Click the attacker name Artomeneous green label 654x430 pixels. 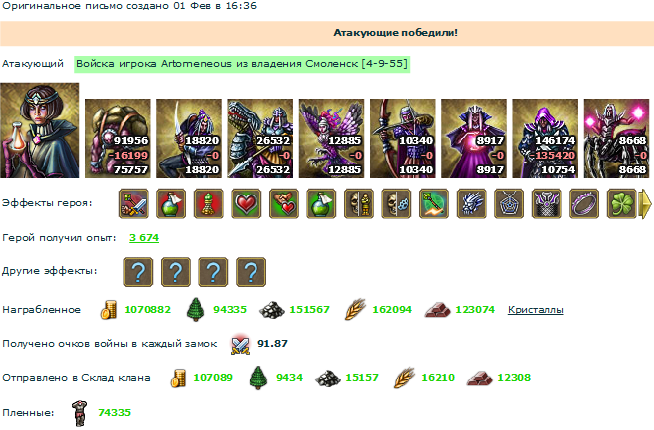(x=242, y=64)
